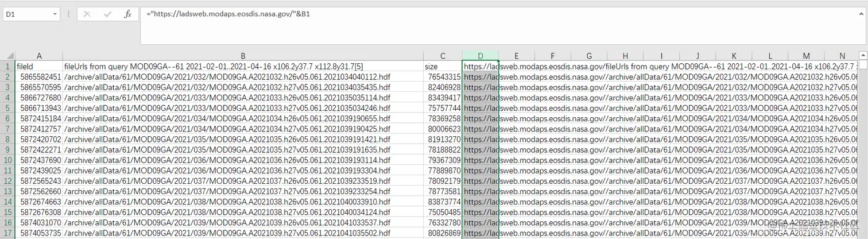
Task: Select size cell 76543315
Action: tap(443, 76)
